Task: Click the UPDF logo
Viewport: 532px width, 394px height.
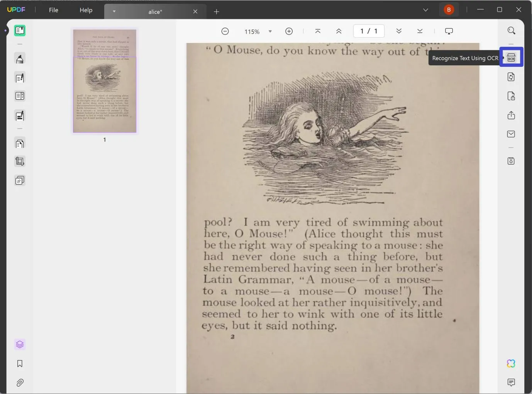Action: [x=16, y=10]
